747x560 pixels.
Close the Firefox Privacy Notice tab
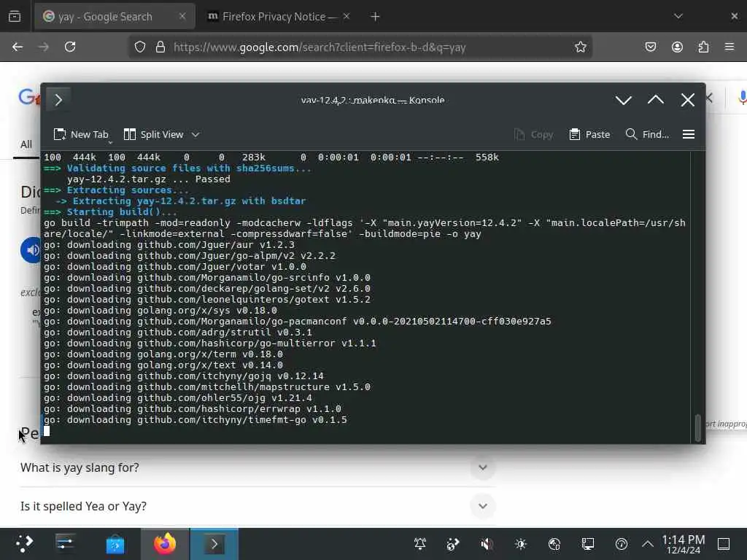(x=347, y=17)
